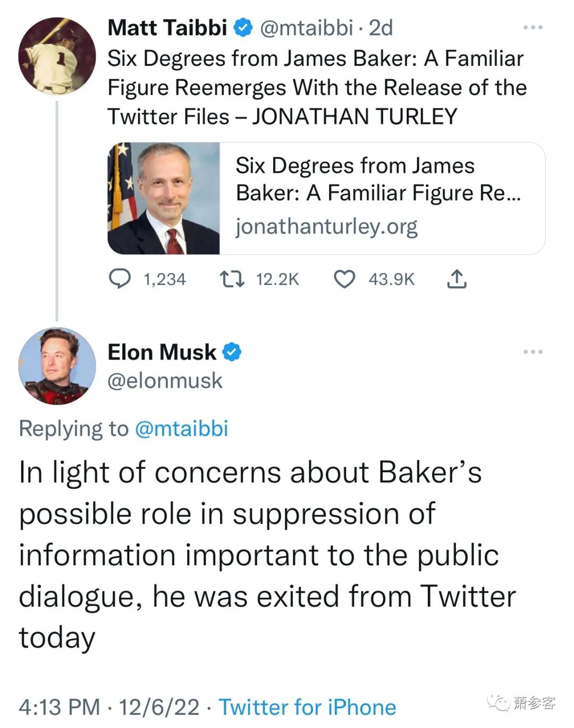The image size is (574, 728).
Task: Click the 2d timestamp on Taibbi's tweet
Action: tap(381, 28)
